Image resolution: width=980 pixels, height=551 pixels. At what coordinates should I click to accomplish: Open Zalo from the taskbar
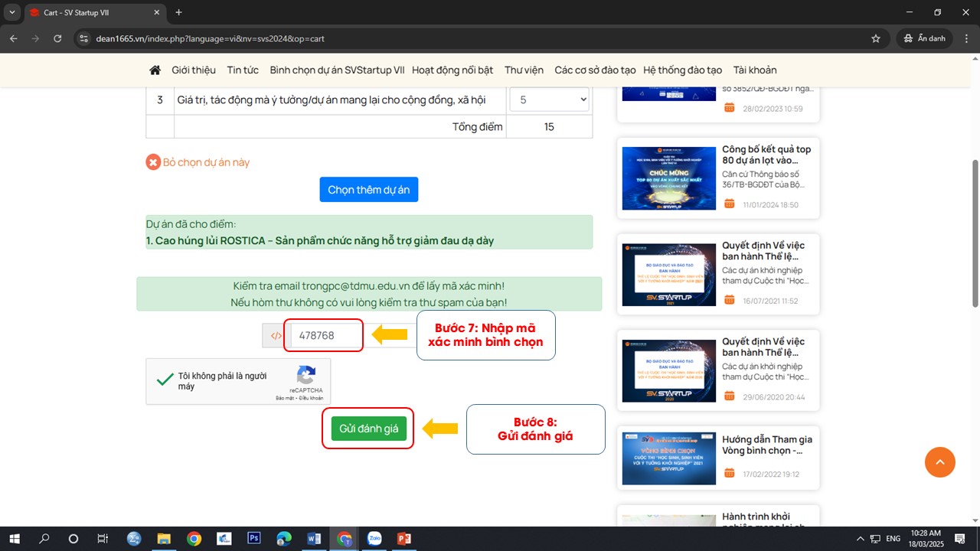[374, 539]
